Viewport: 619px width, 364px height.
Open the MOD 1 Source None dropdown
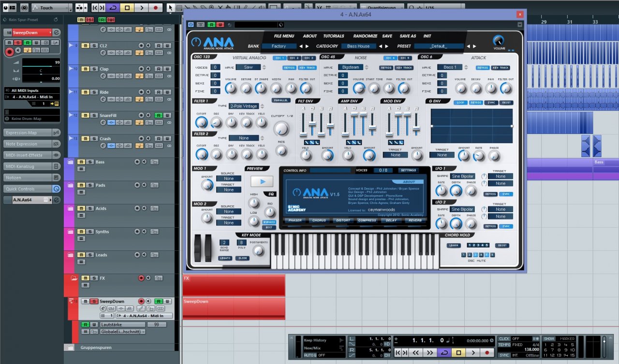229,178
